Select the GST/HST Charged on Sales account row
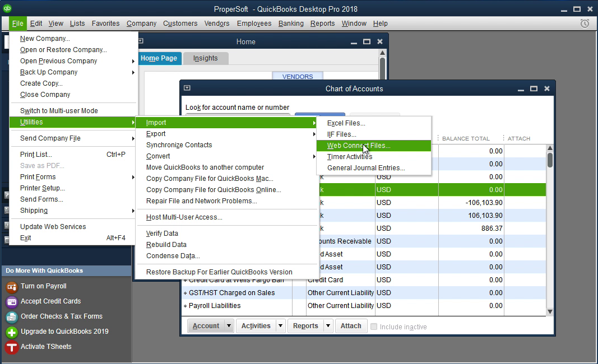Screen dimensions: 598x364 364,293
